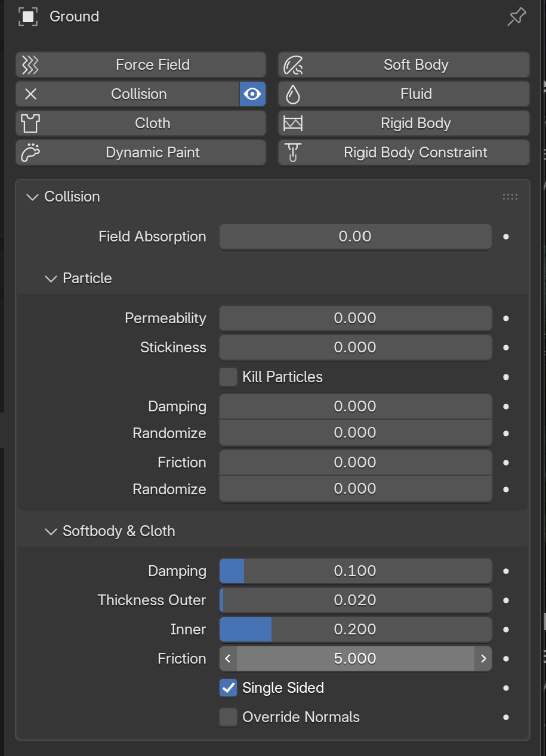Click the Fluid droplet icon
546x756 pixels.
click(293, 94)
